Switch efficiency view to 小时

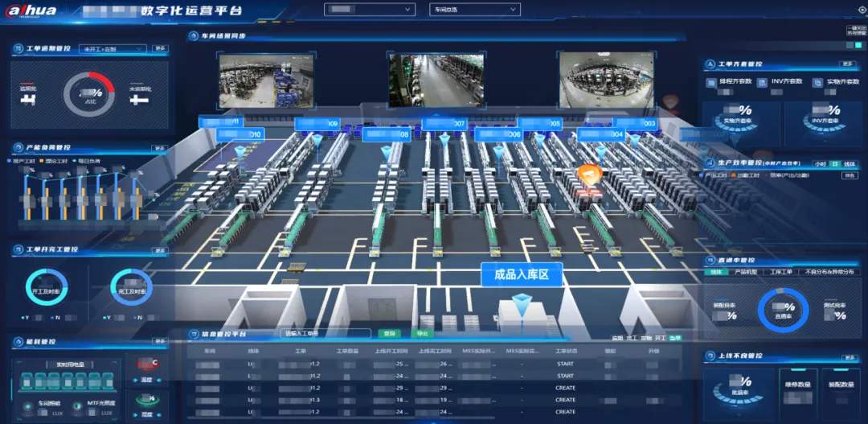pos(820,164)
